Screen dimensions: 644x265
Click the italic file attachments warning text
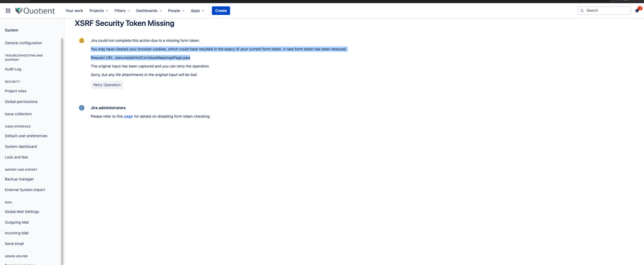point(144,75)
